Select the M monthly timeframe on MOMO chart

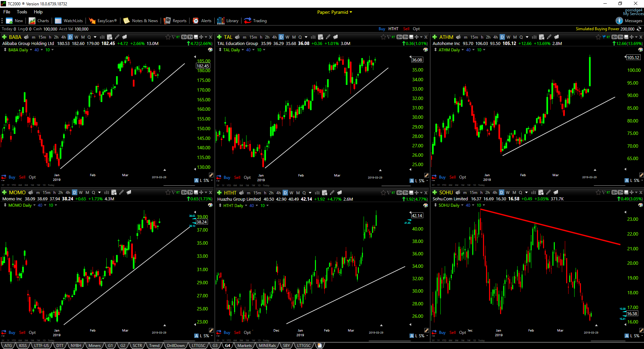(x=88, y=192)
